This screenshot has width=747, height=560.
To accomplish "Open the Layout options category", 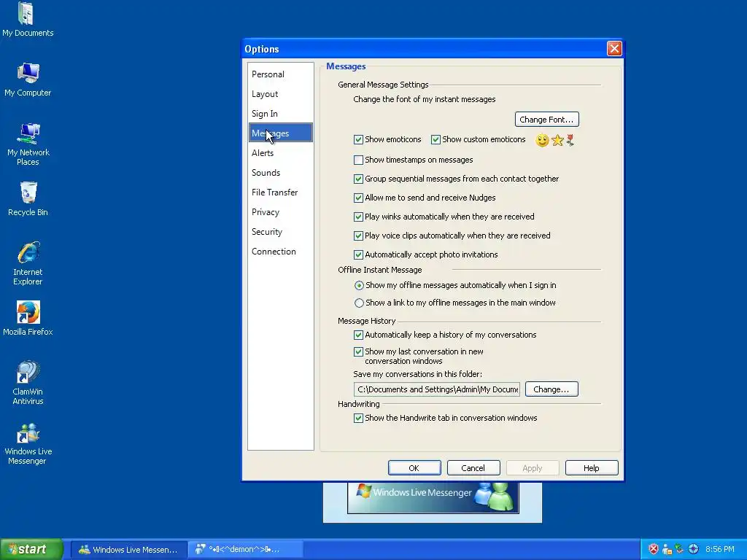I will pos(280,94).
